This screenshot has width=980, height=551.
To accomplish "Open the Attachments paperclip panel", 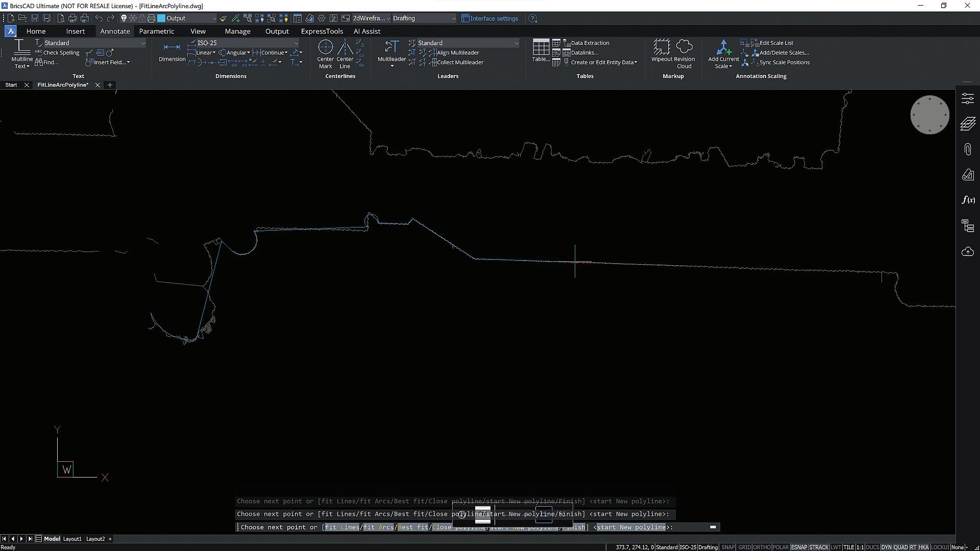I will [967, 149].
